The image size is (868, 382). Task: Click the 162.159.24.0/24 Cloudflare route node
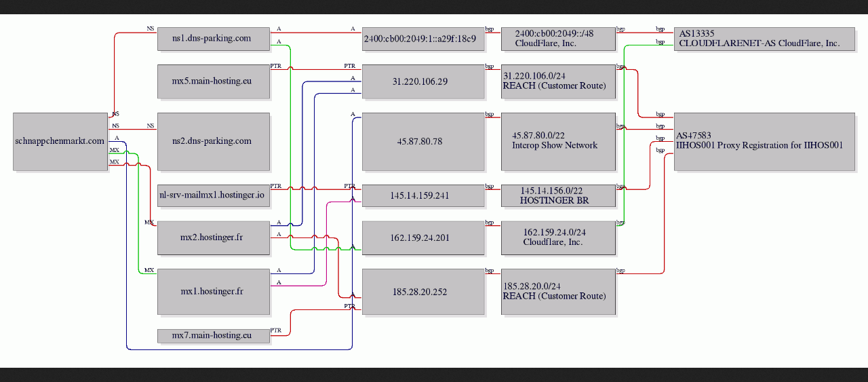coord(558,237)
